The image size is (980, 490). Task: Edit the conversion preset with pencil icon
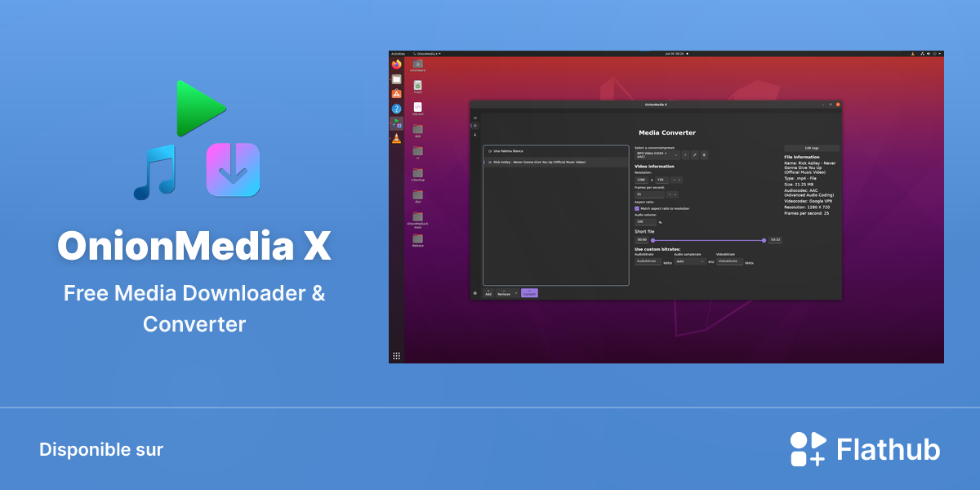(x=695, y=155)
